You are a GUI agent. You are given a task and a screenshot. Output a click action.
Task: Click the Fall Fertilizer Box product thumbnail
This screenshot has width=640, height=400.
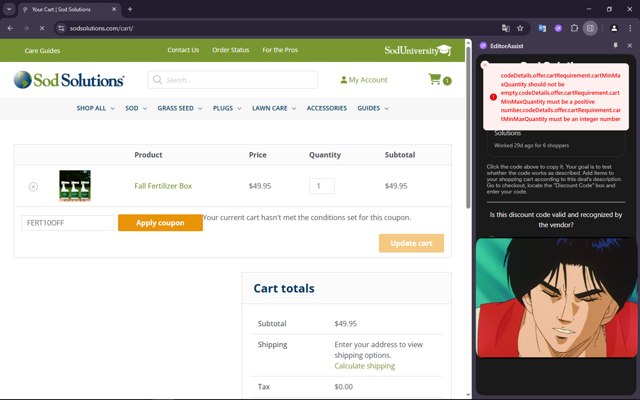click(x=75, y=186)
